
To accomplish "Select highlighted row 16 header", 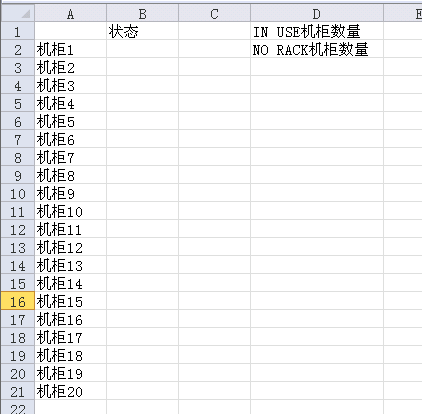I will [x=18, y=301].
